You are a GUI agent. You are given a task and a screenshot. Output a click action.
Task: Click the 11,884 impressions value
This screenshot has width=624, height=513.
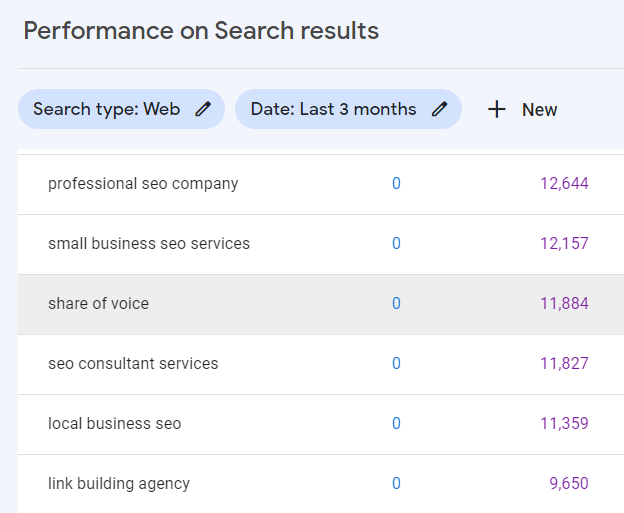click(x=564, y=303)
